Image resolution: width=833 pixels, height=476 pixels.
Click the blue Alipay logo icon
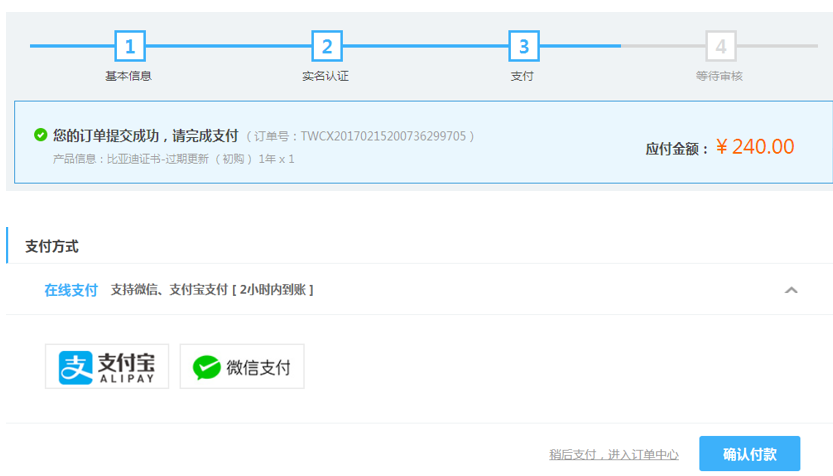coord(75,367)
